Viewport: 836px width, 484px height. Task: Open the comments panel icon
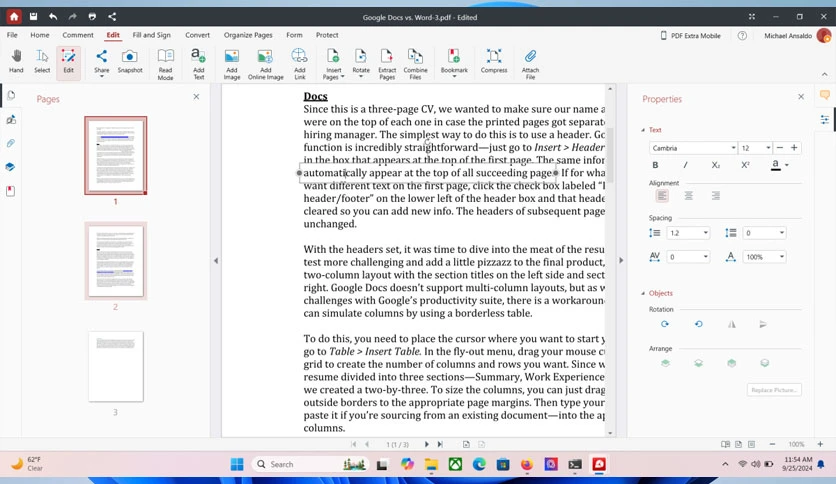(824, 95)
